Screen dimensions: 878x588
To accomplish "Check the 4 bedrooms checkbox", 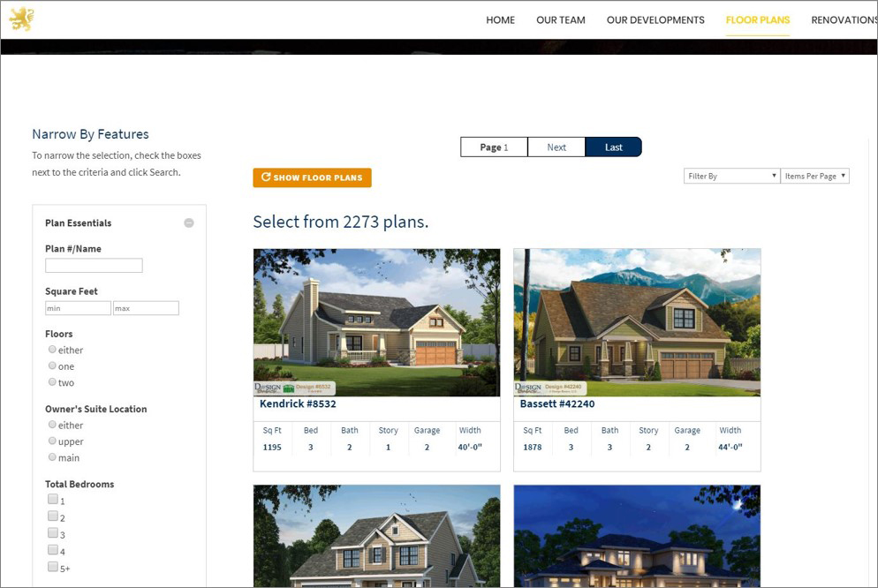I will tap(53, 549).
